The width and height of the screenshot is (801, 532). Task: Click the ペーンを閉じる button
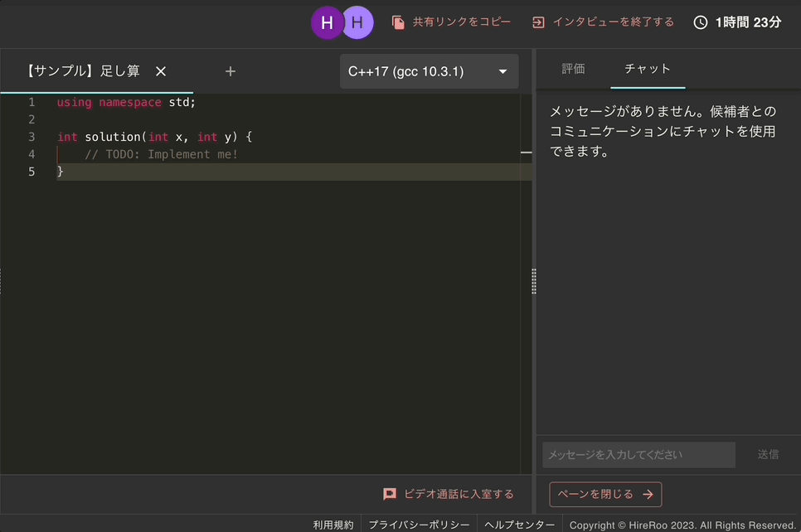[x=605, y=495]
